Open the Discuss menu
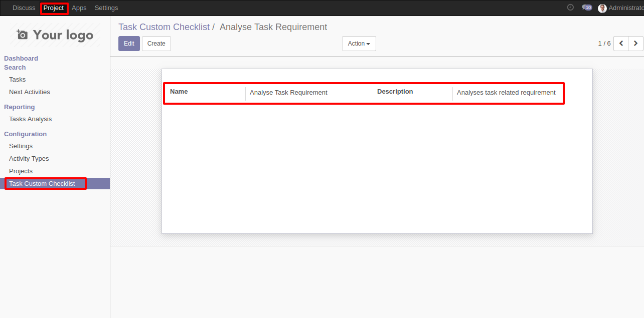 coord(24,8)
